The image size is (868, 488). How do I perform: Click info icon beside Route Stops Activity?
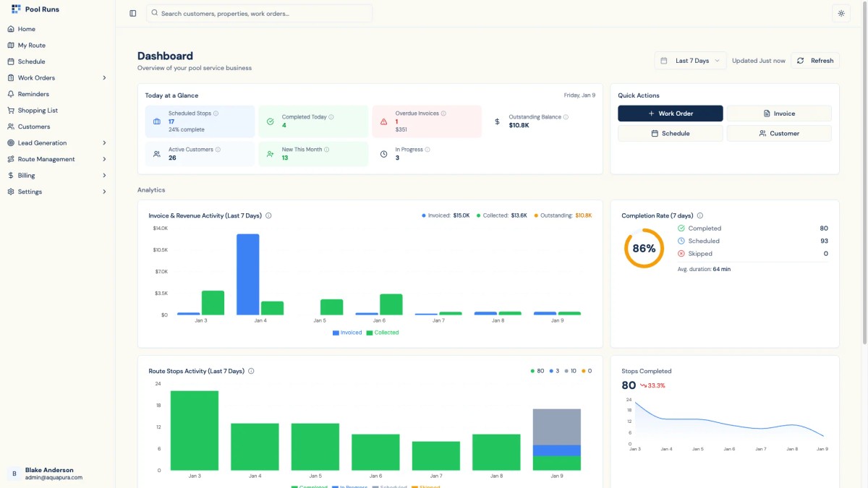click(x=251, y=371)
